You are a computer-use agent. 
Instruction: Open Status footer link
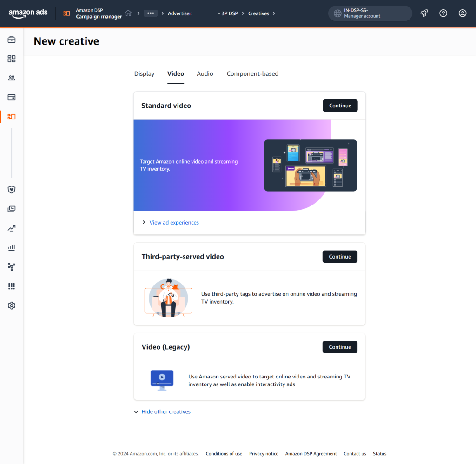tap(379, 454)
